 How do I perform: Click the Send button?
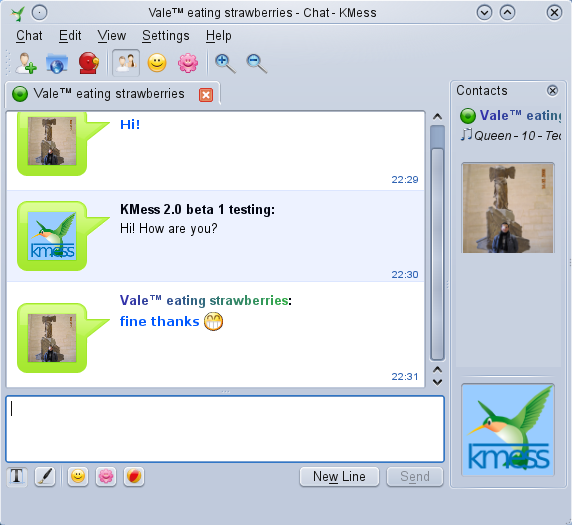[x=415, y=477]
